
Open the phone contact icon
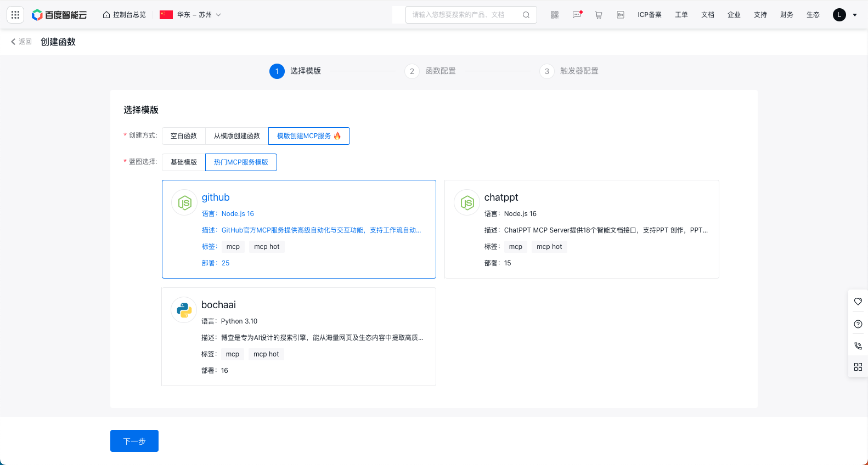pos(858,346)
